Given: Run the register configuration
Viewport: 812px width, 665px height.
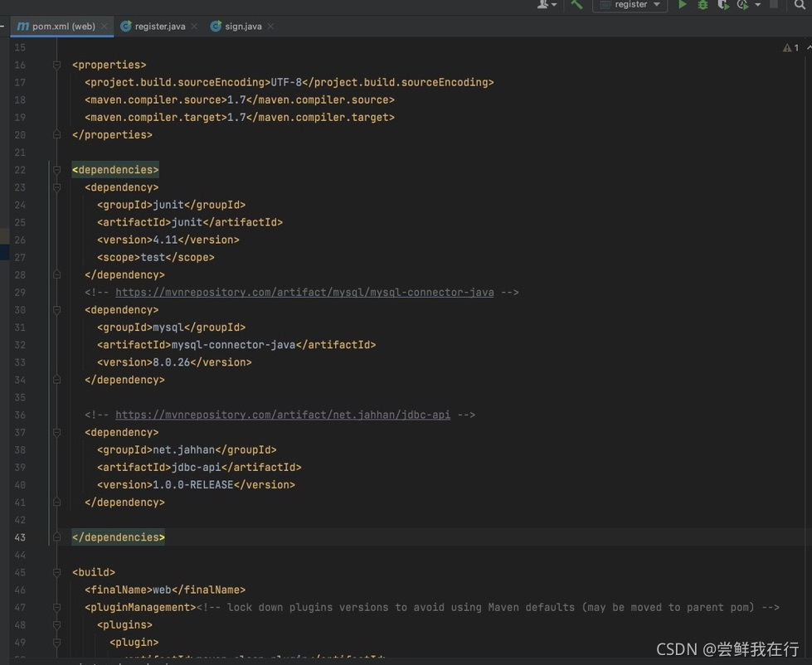Looking at the screenshot, I should point(683,5).
